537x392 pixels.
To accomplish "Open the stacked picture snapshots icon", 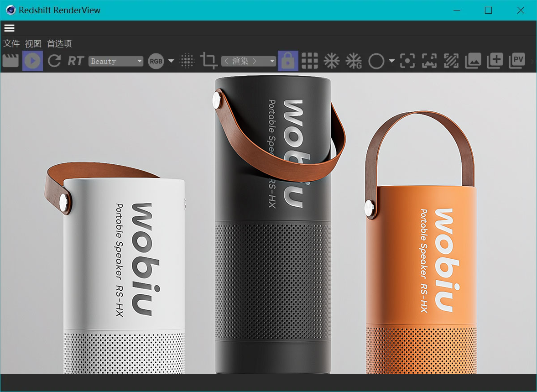I will 473,61.
